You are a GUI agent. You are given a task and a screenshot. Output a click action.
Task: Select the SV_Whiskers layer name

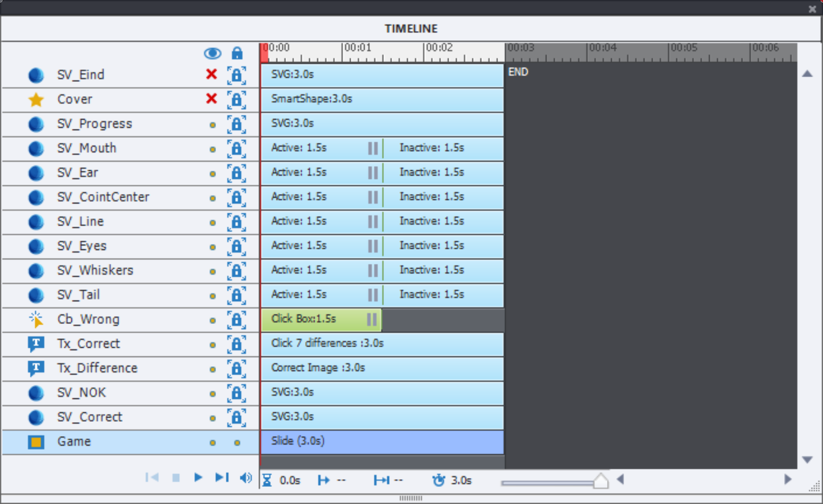(95, 271)
